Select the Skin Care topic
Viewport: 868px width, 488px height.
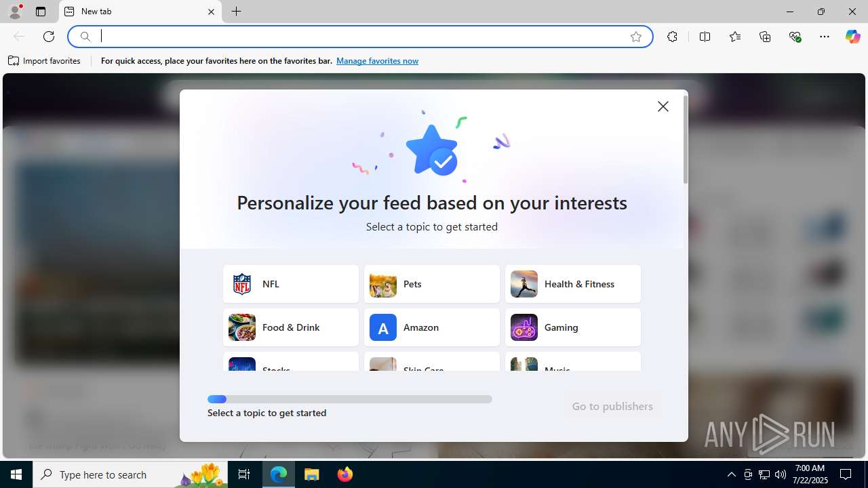pos(432,361)
